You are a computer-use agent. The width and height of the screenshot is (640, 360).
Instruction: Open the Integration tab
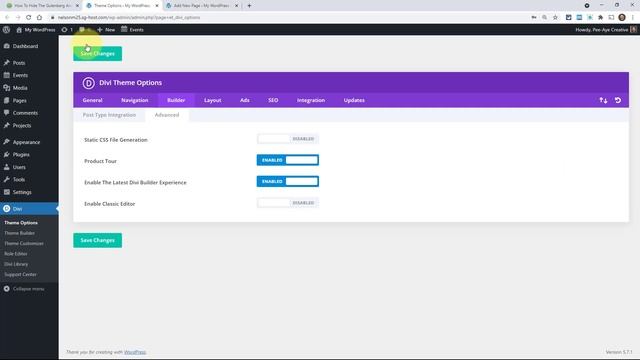coord(311,100)
